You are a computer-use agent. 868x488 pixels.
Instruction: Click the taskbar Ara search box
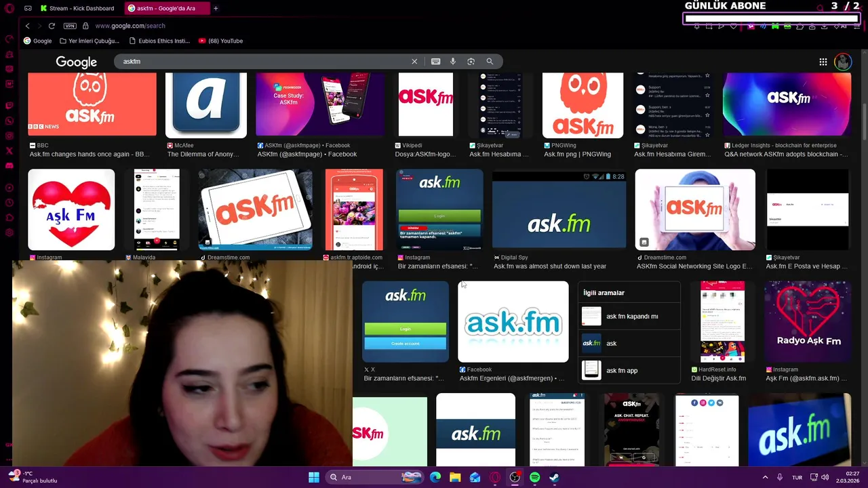coord(374,477)
